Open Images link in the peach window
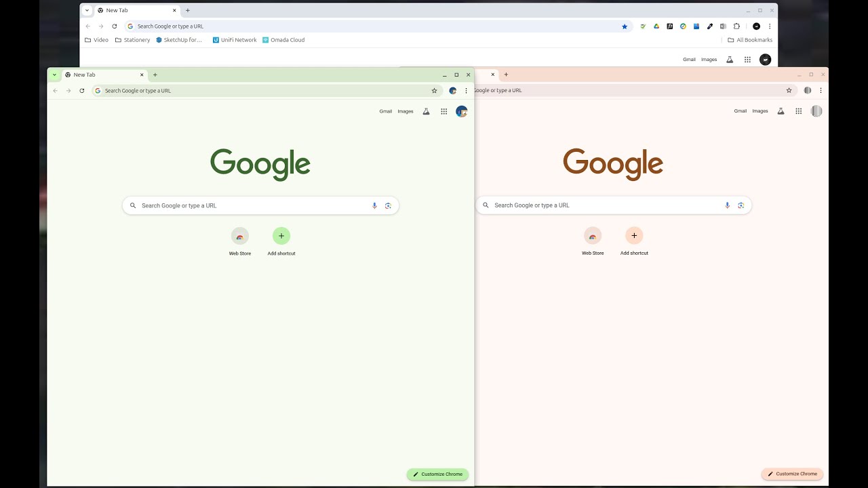This screenshot has width=868, height=488. click(x=760, y=111)
